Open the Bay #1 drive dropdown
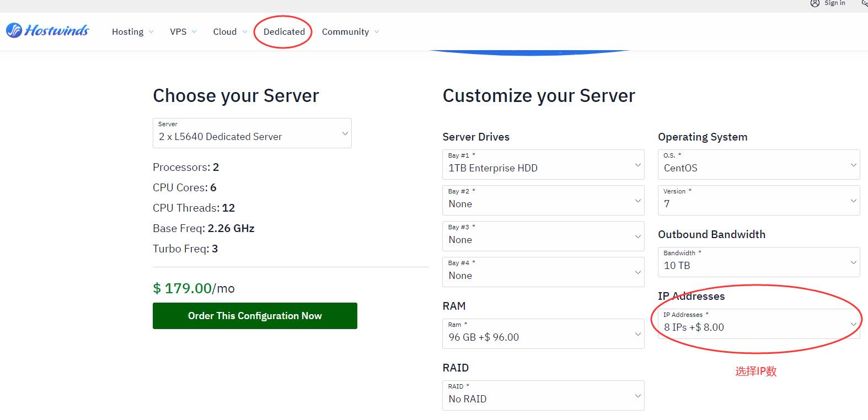Screen dimensions: 868x420 pos(543,164)
